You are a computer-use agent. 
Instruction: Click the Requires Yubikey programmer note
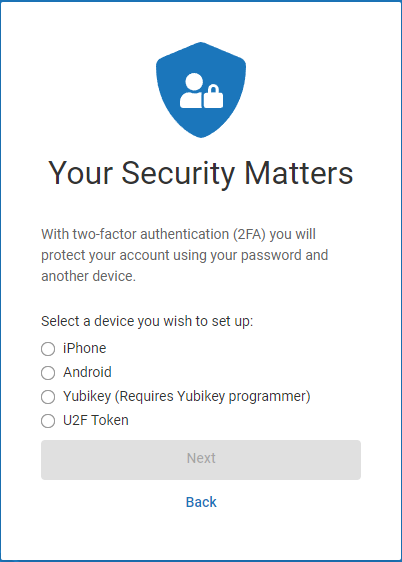[x=212, y=396]
